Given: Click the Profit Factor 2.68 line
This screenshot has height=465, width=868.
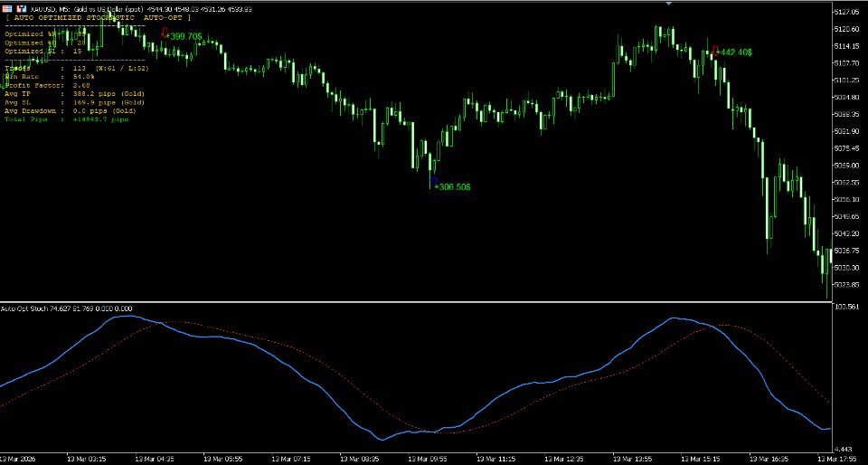Looking at the screenshot, I should pyautogui.click(x=48, y=85).
